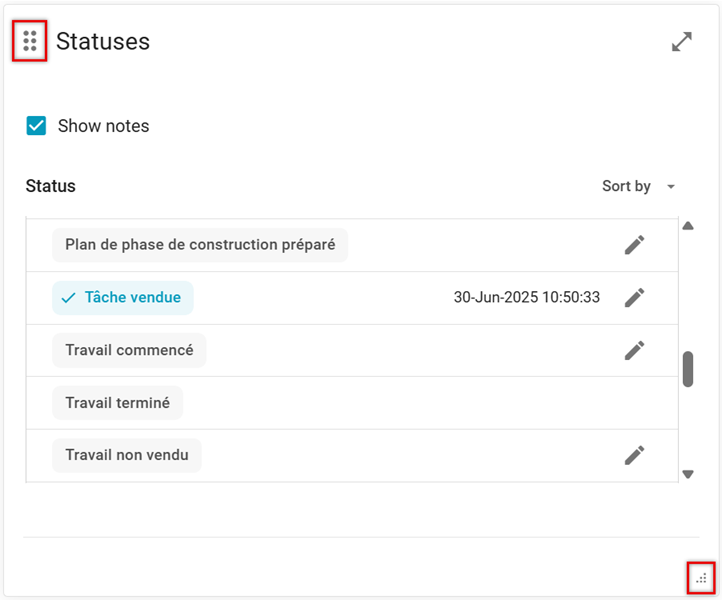Select the Travail non vendu status chip
Viewport: 722px width, 600px height.
[x=127, y=455]
